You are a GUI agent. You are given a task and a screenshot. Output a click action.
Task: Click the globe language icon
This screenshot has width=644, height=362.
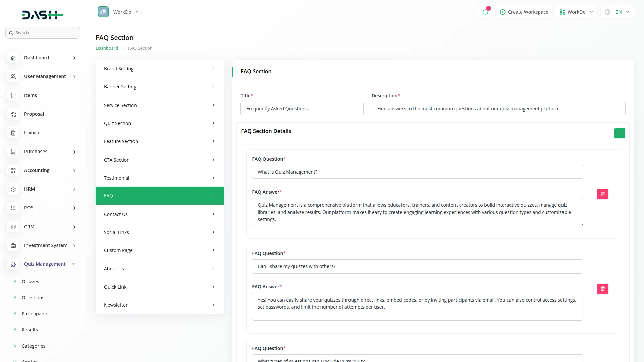[x=608, y=12]
